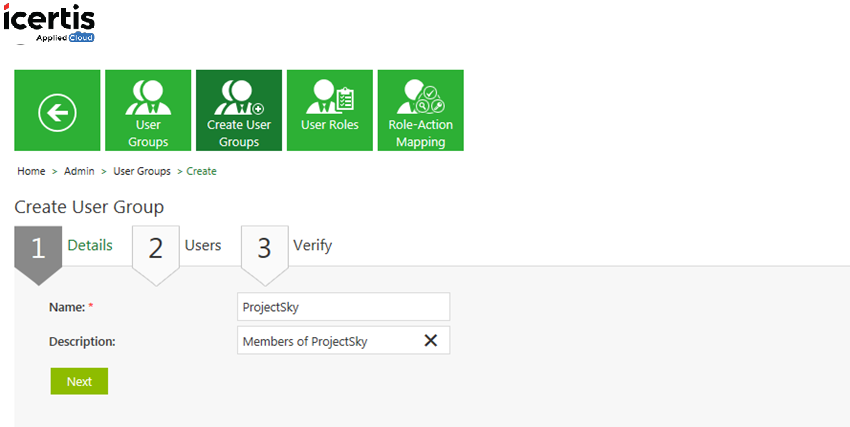
Task: Open Admin in the breadcrumb
Action: click(x=79, y=171)
